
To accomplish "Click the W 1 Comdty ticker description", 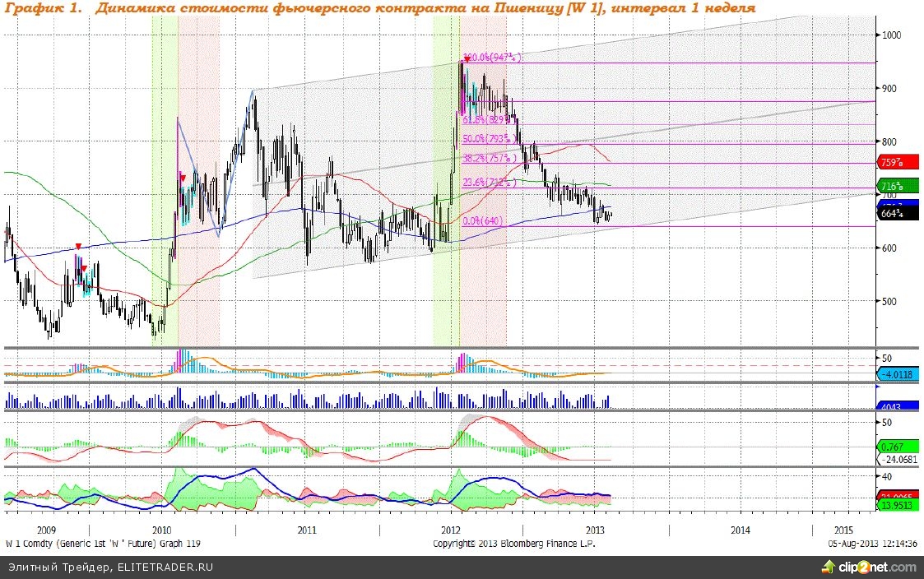I will click(x=103, y=544).
